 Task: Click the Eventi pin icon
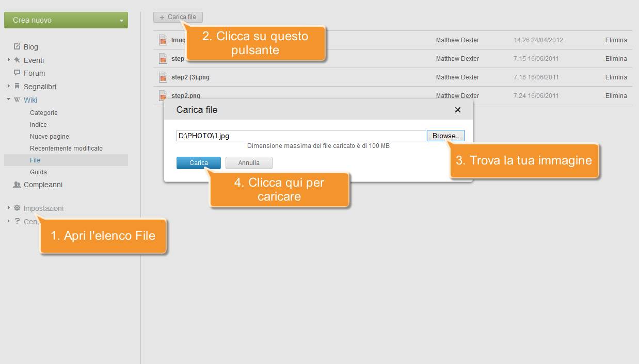[17, 60]
